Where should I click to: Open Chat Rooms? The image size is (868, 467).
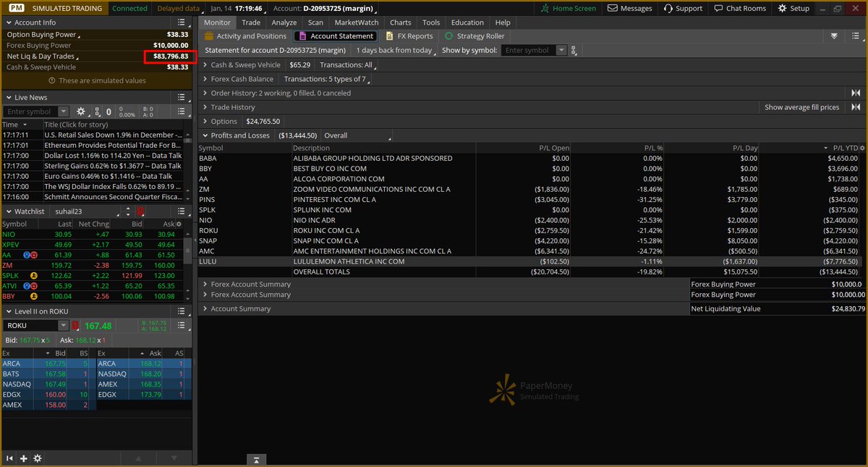point(739,8)
